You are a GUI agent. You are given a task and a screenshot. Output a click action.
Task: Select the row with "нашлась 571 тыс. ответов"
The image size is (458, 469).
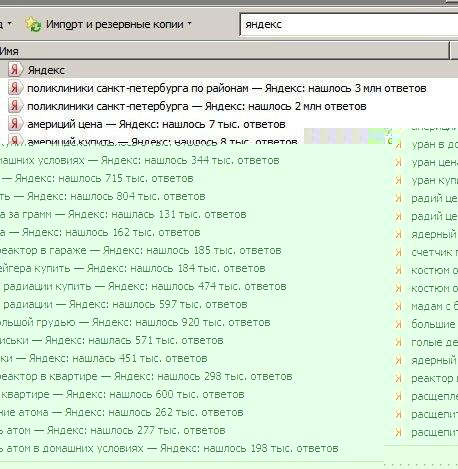point(112,340)
